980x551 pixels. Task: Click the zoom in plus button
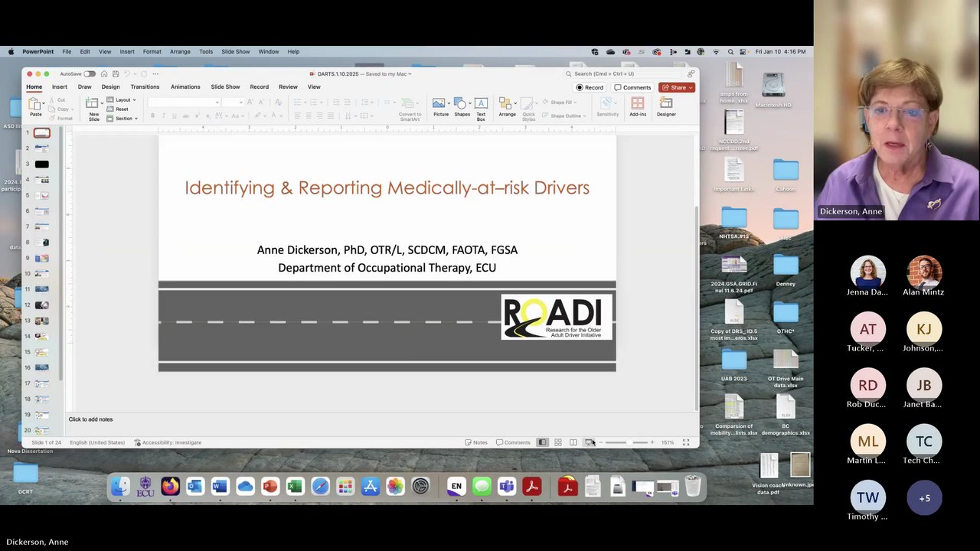coord(652,442)
